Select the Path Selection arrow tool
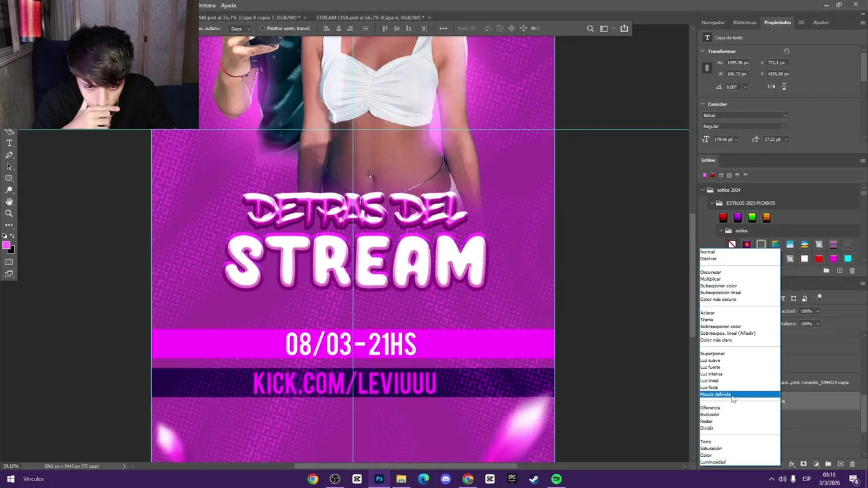This screenshot has width=868, height=488. [9, 167]
